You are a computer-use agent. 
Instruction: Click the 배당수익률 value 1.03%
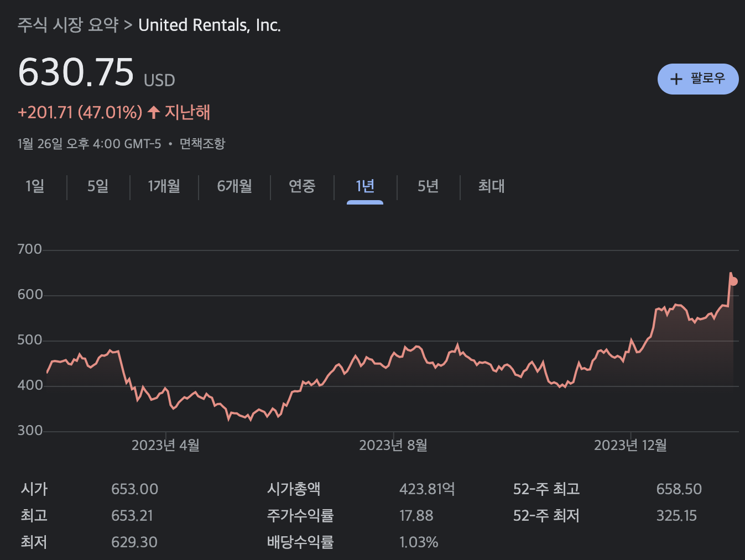coord(419,542)
